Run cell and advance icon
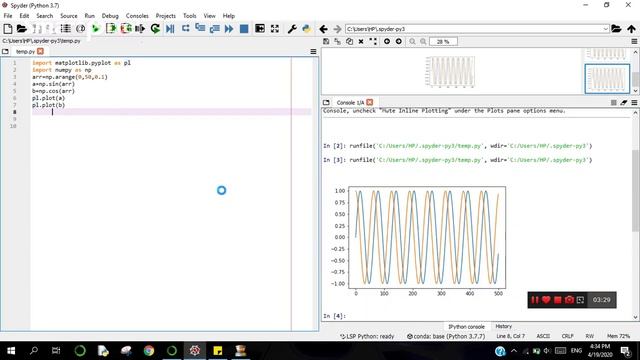This screenshot has width=640, height=360. (x=126, y=29)
